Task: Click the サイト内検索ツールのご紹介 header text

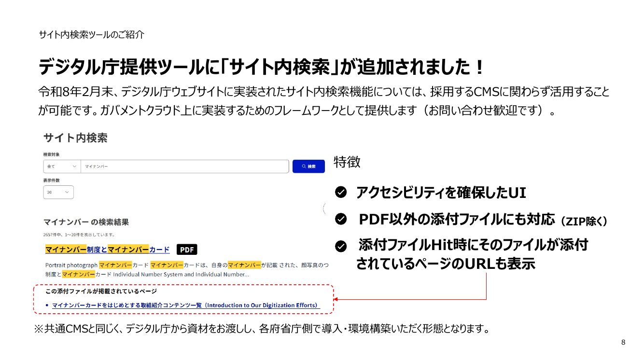Action: pos(91,35)
